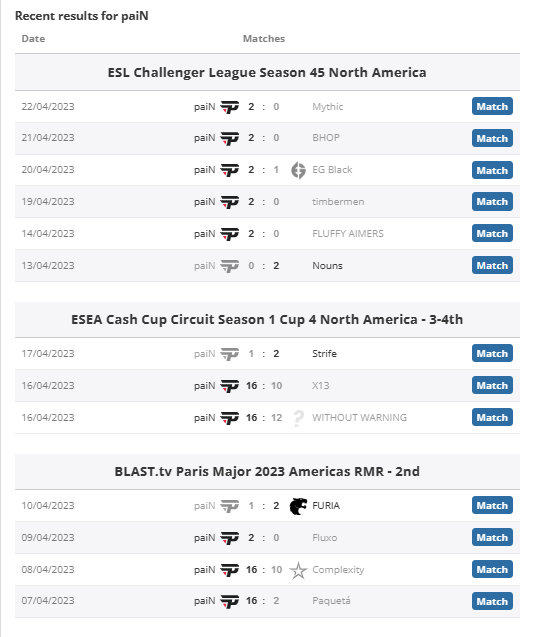Click paiN logo in Paquetá match row
The height and width of the screenshot is (637, 533).
[230, 601]
